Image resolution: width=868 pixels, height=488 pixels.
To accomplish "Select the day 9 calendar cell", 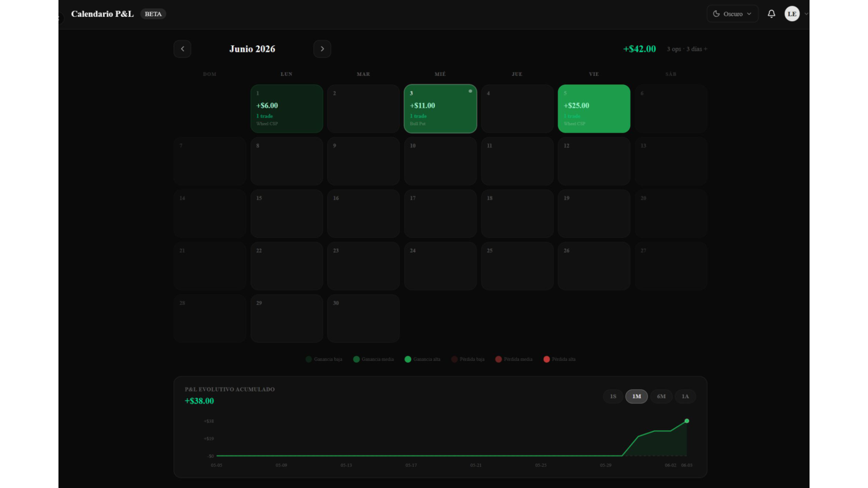I will coord(363,161).
